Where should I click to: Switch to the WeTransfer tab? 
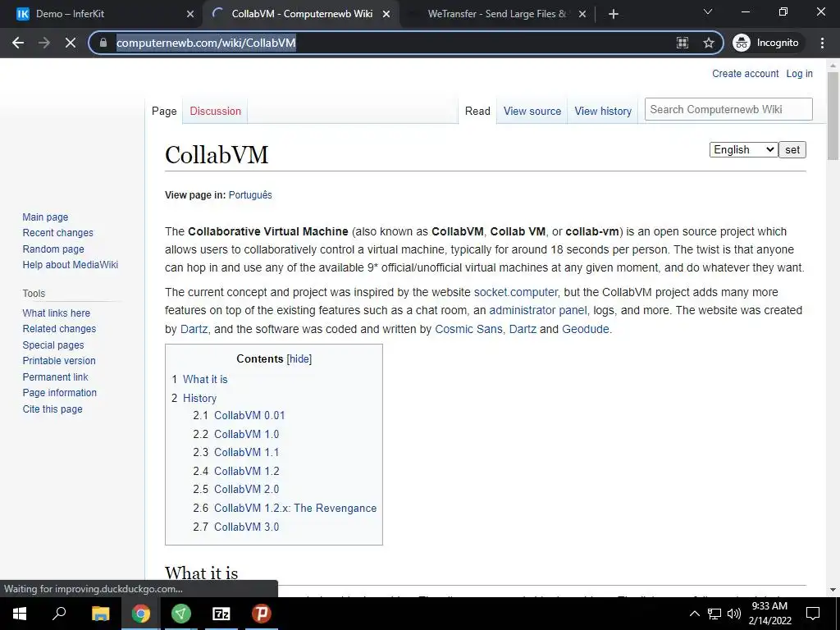(497, 14)
